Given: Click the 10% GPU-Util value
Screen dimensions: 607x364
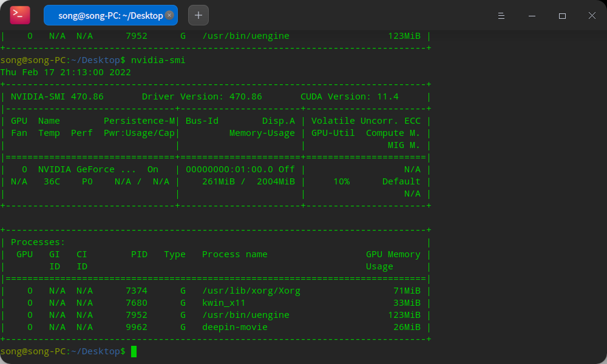Looking at the screenshot, I should pyautogui.click(x=341, y=181).
